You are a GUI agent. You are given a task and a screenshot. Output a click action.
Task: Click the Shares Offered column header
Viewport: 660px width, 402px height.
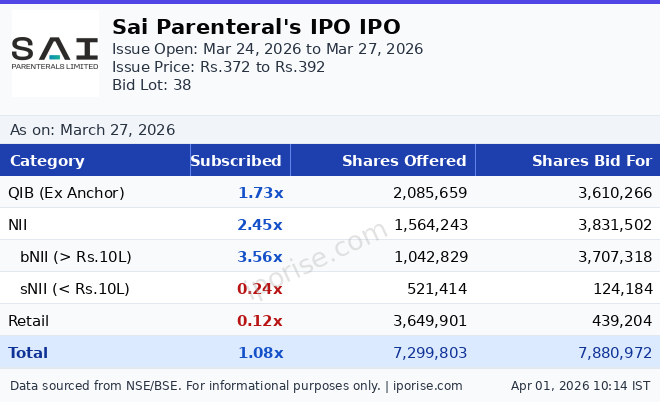click(x=404, y=161)
